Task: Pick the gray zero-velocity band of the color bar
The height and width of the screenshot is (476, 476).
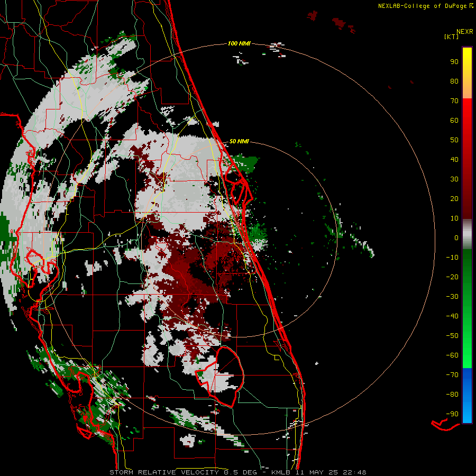Action: tap(467, 234)
